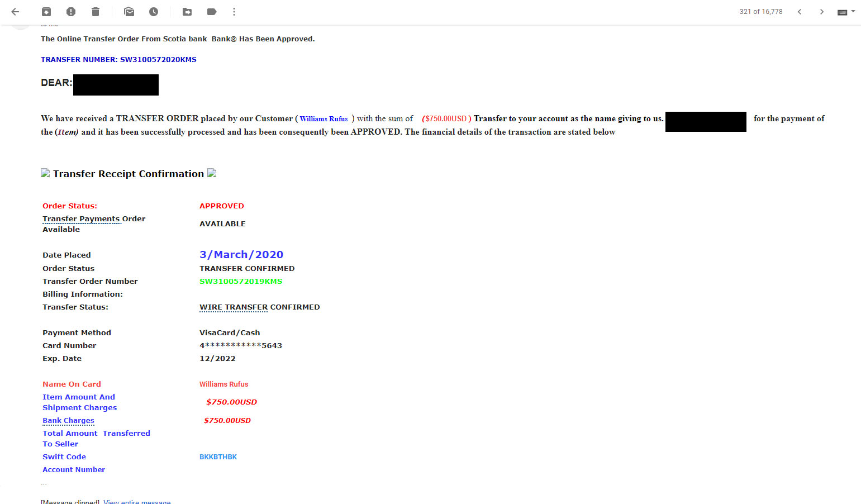861x504 pixels.
Task: Click the red Order Status: label
Action: (x=70, y=206)
